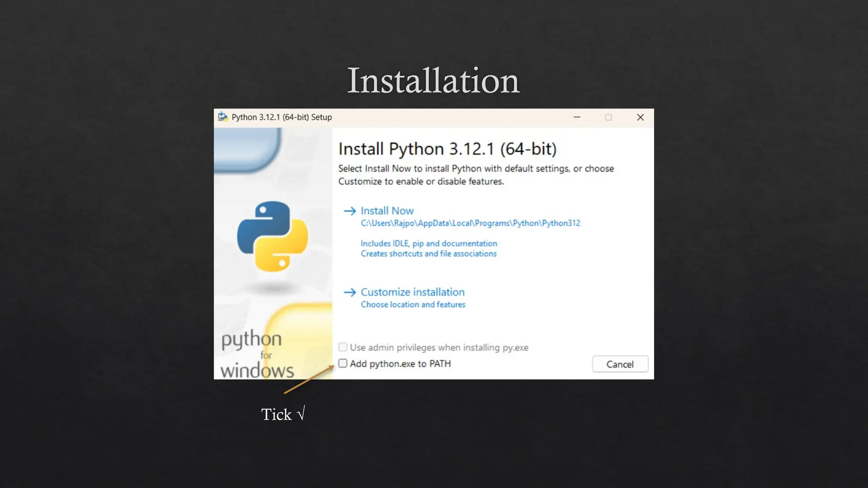Select the Install Now option
Image resolution: width=868 pixels, height=488 pixels.
pyautogui.click(x=387, y=211)
